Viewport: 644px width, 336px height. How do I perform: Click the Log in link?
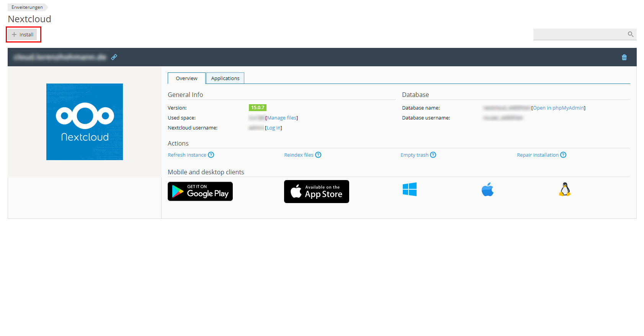point(274,128)
